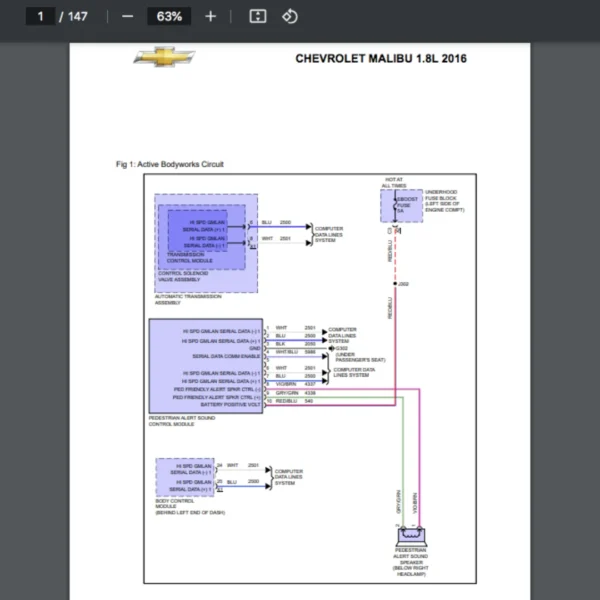Click the Pedestrian Alert Sound Control Module box
Screen dimensions: 600x600
point(206,366)
